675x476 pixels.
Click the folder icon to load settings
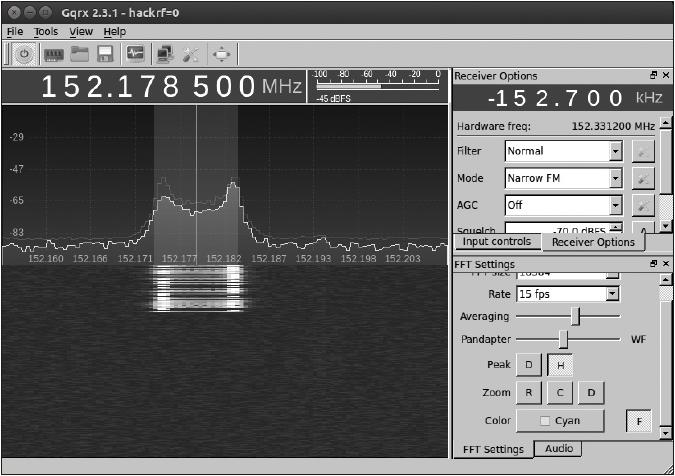coord(79,53)
